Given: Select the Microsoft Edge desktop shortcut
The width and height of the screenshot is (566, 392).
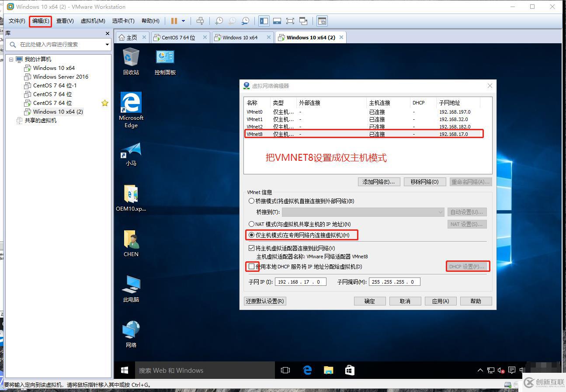Looking at the screenshot, I should (131, 110).
